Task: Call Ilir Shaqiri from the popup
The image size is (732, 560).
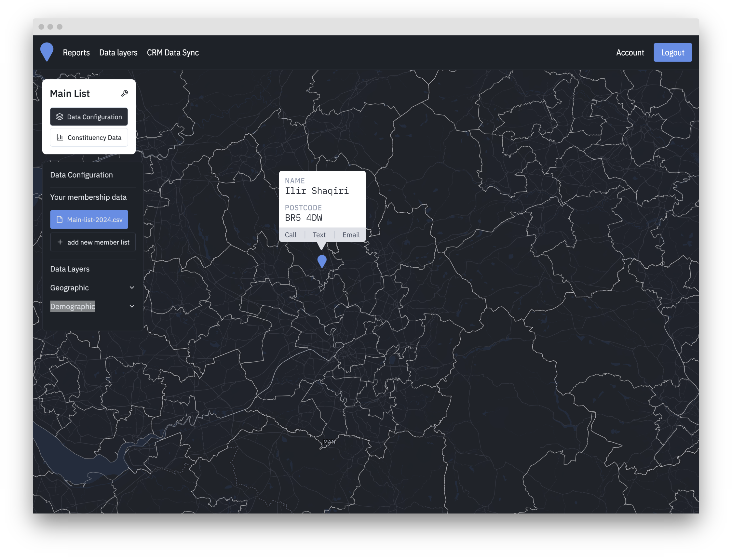Action: click(291, 235)
